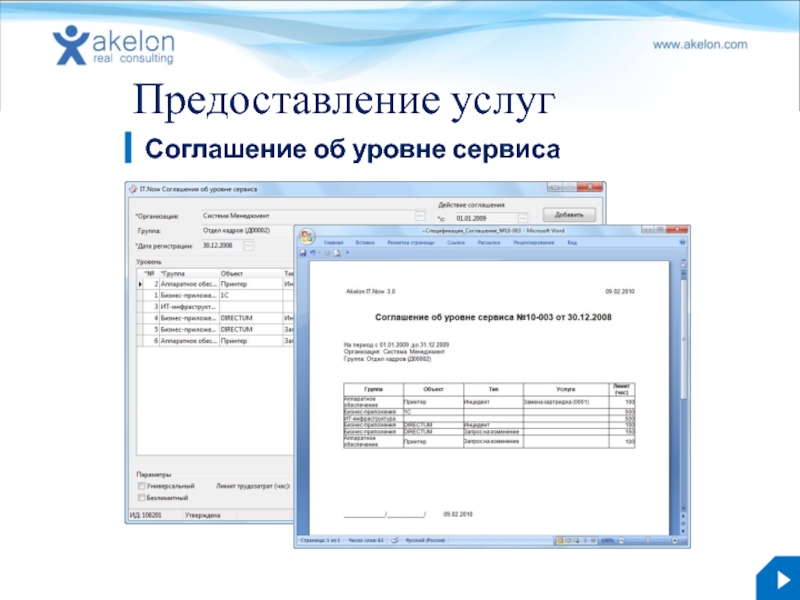Click the Объект column header in IT.Now grid
The height and width of the screenshot is (600, 800).
[251, 273]
